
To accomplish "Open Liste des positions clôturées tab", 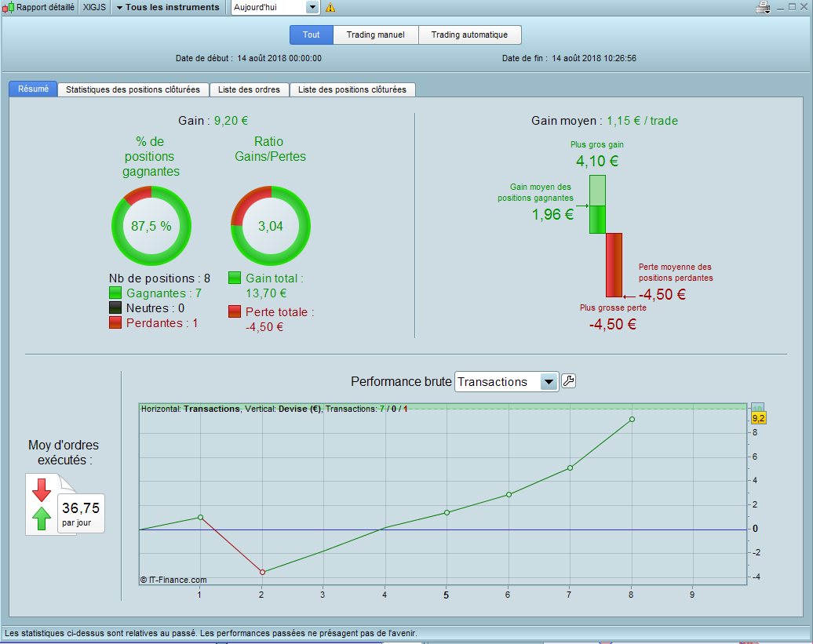I will [x=352, y=89].
